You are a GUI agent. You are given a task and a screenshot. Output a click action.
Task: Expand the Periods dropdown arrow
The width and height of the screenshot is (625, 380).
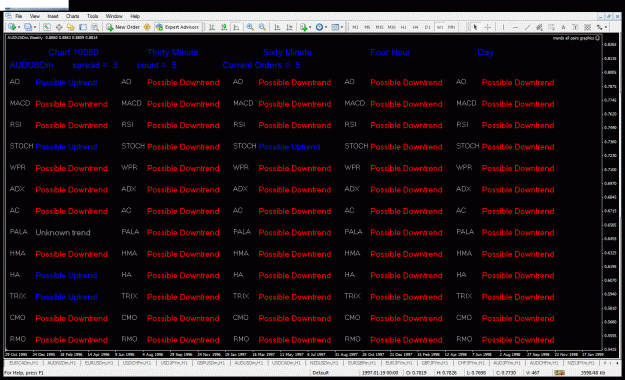click(326, 27)
